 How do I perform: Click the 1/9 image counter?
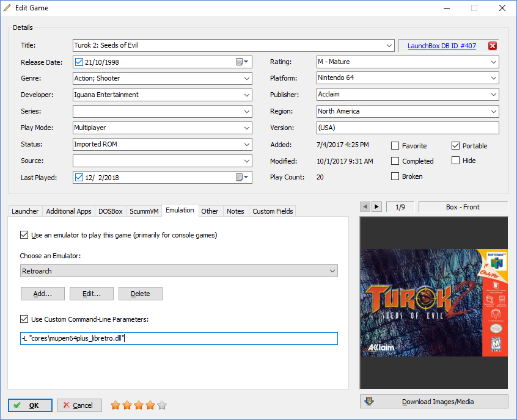coord(400,207)
